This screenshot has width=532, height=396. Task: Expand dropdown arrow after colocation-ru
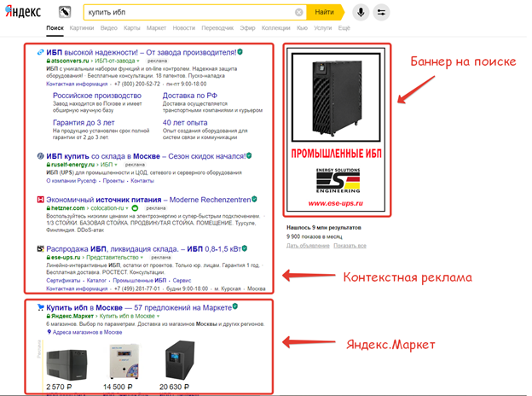pyautogui.click(x=127, y=208)
